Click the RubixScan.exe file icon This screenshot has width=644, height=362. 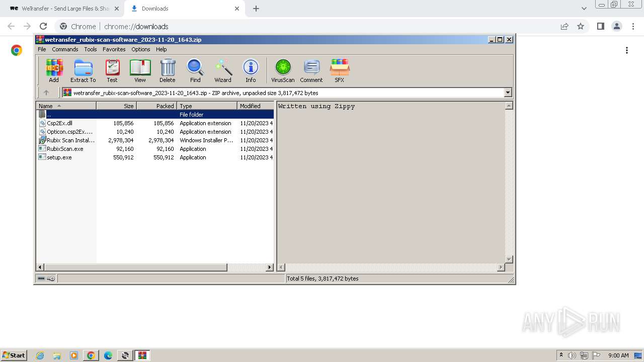(43, 149)
